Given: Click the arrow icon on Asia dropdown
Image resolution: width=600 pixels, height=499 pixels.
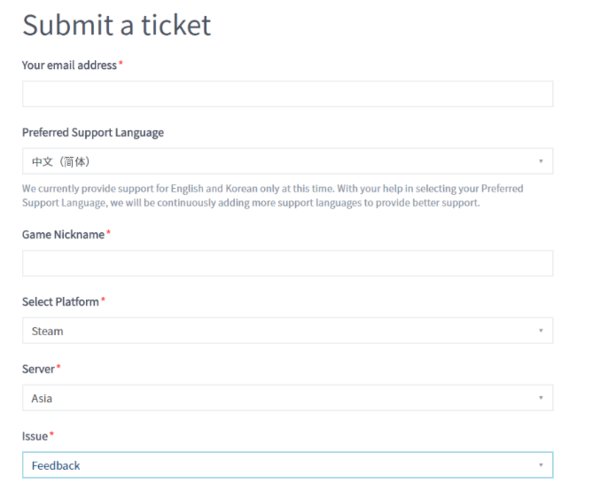Looking at the screenshot, I should (540, 398).
